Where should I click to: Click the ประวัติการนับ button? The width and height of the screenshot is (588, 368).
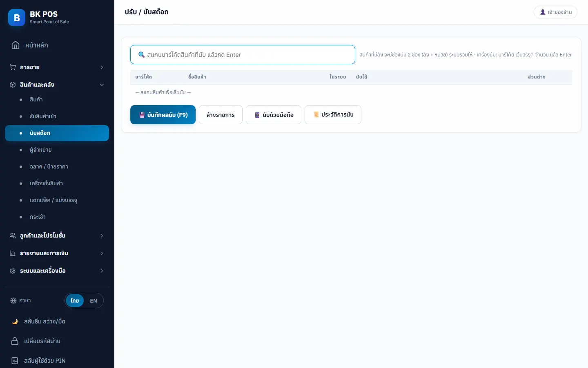point(333,115)
